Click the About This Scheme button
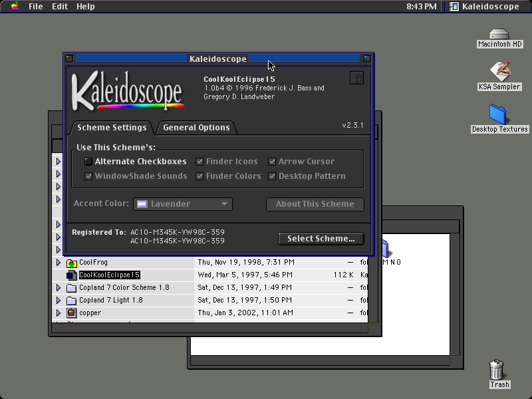This screenshot has height=399, width=532. click(x=315, y=204)
